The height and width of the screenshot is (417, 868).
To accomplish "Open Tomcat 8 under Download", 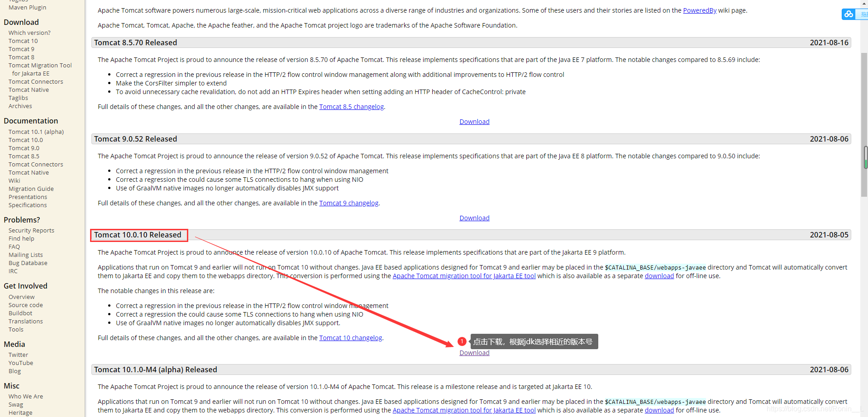I will (21, 57).
